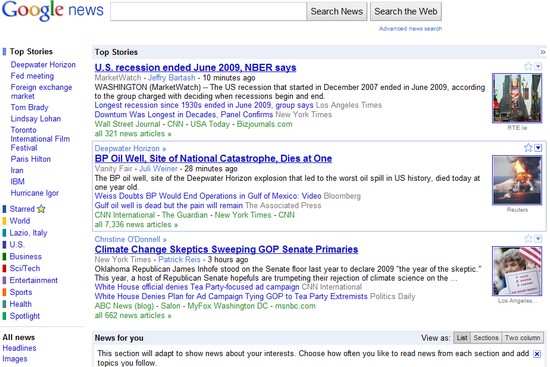Open the Los Angeles Times rally thumbnail

click(x=517, y=271)
